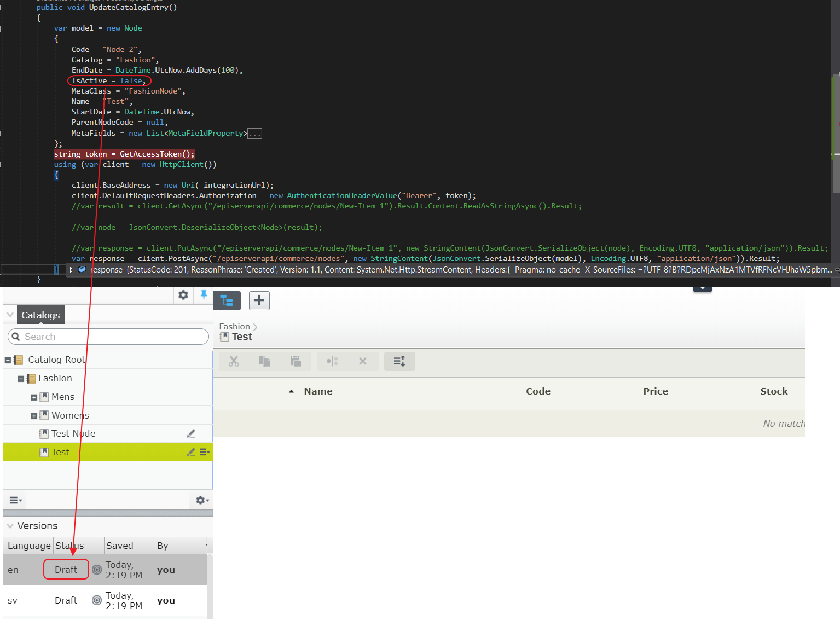Collapse the Versions panel

point(10,526)
